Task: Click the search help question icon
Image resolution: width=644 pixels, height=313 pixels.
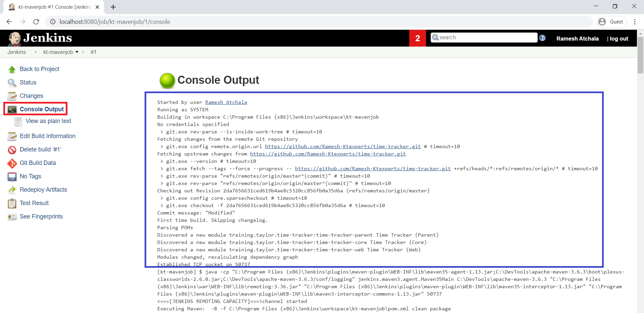Action: 542,38
